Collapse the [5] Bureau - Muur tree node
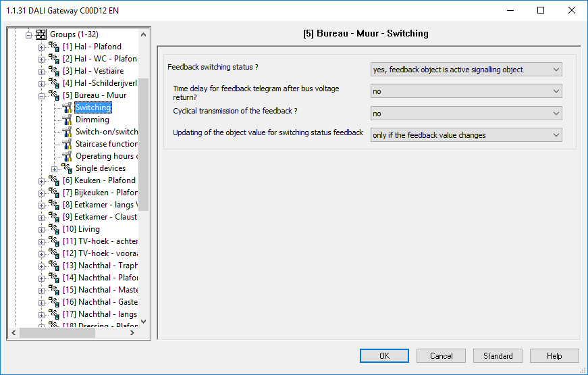Image resolution: width=588 pixels, height=375 pixels. 42,95
